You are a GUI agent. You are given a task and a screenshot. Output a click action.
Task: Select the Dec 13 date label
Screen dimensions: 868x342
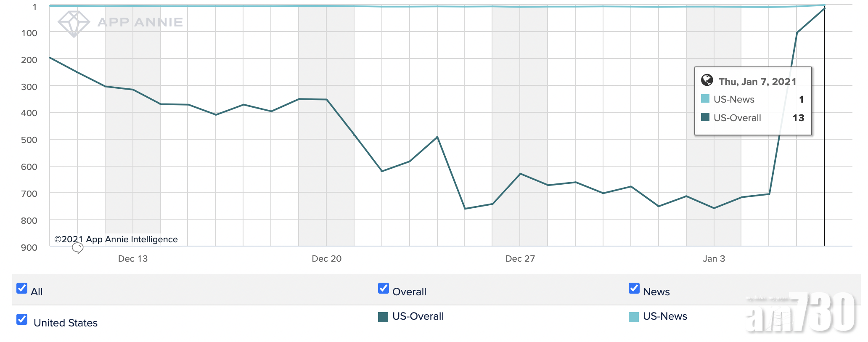click(x=133, y=259)
